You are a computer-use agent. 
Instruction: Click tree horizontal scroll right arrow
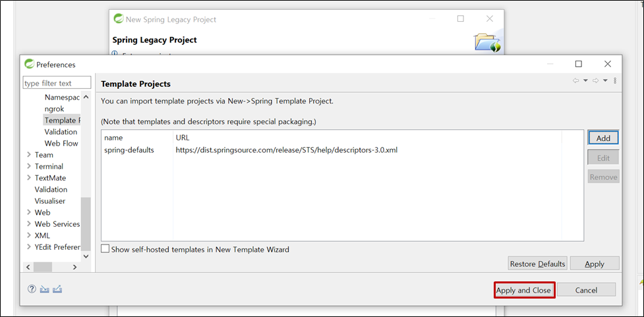point(74,267)
